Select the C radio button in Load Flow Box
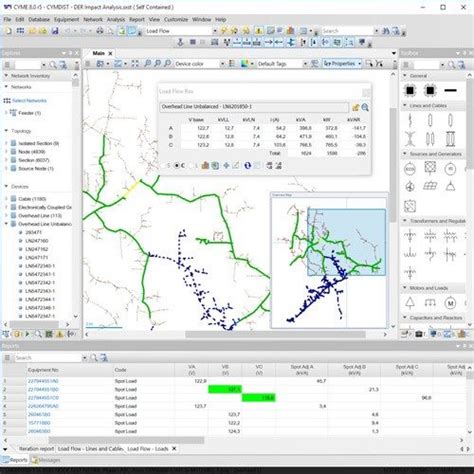The image size is (474, 474). (177, 166)
